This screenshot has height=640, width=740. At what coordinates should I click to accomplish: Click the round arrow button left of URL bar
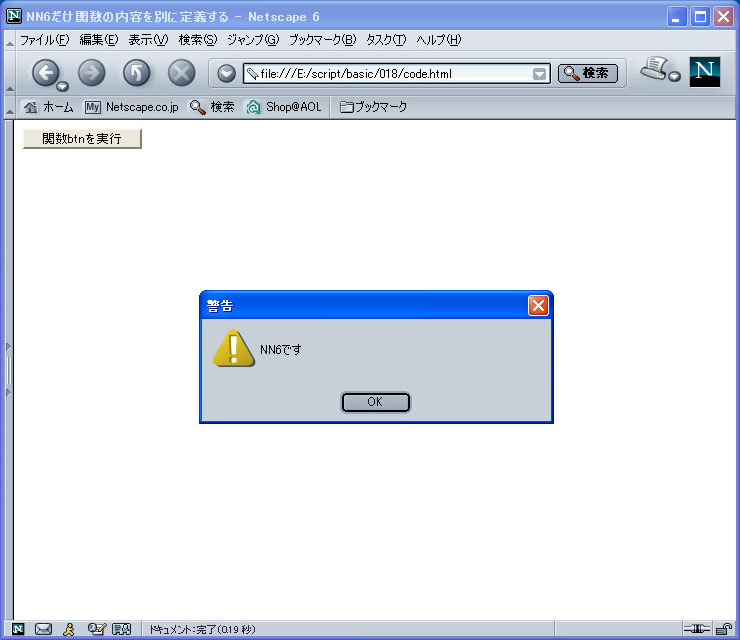pos(227,74)
